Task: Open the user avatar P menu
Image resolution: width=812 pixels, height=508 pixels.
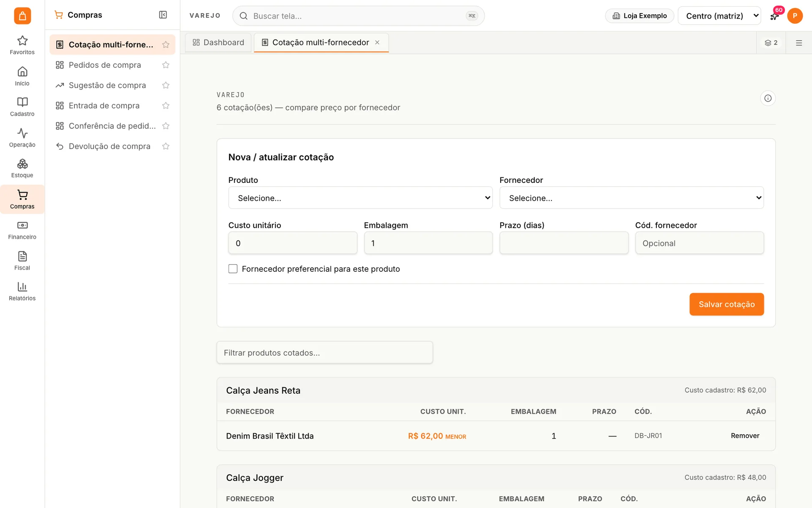Action: click(795, 16)
